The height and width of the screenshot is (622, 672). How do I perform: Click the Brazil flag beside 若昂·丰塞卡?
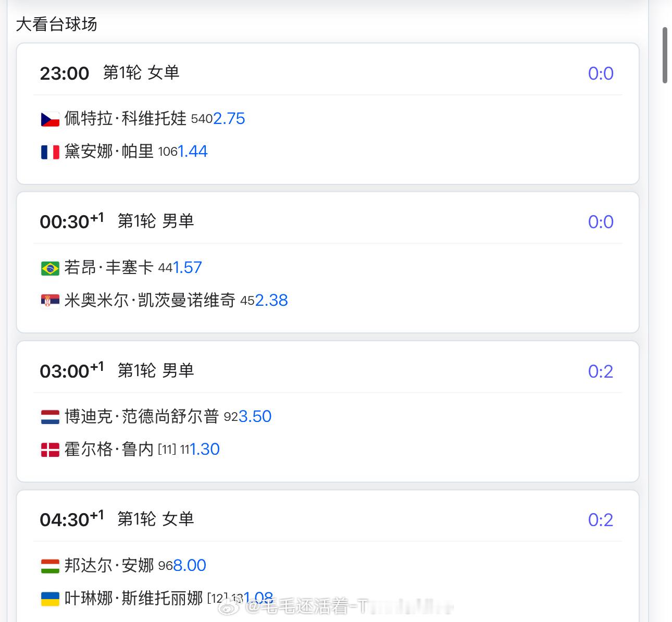(x=50, y=268)
